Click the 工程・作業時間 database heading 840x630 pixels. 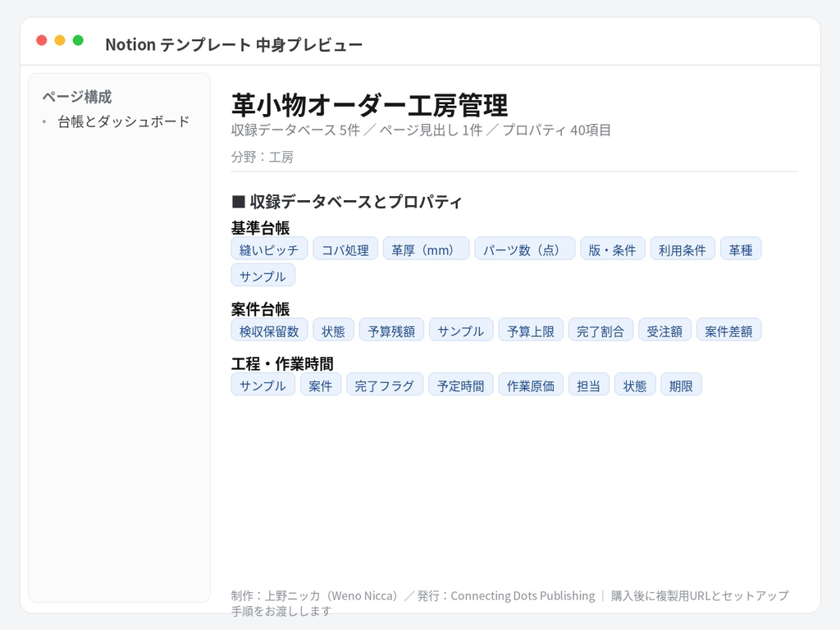(282, 363)
